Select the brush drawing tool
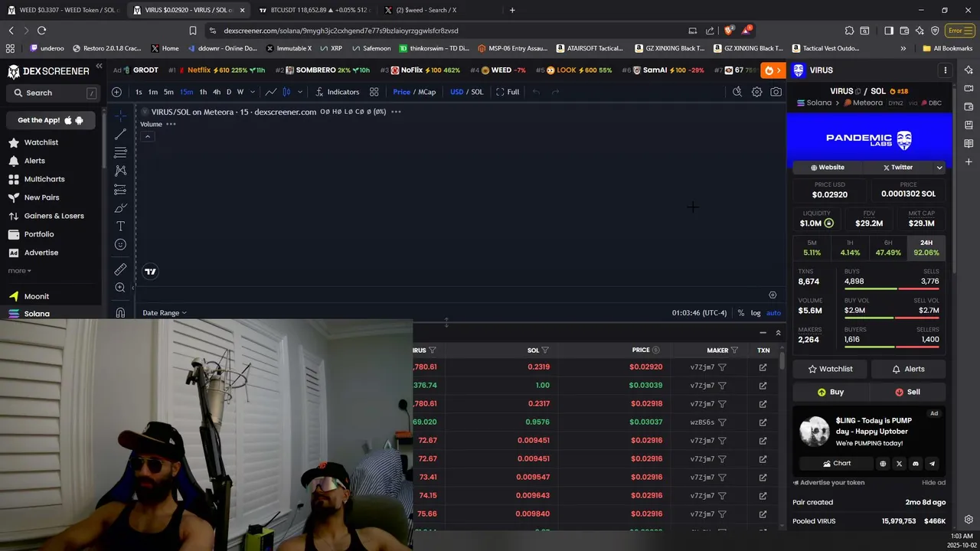Viewport: 980px width, 551px height. 120,208
